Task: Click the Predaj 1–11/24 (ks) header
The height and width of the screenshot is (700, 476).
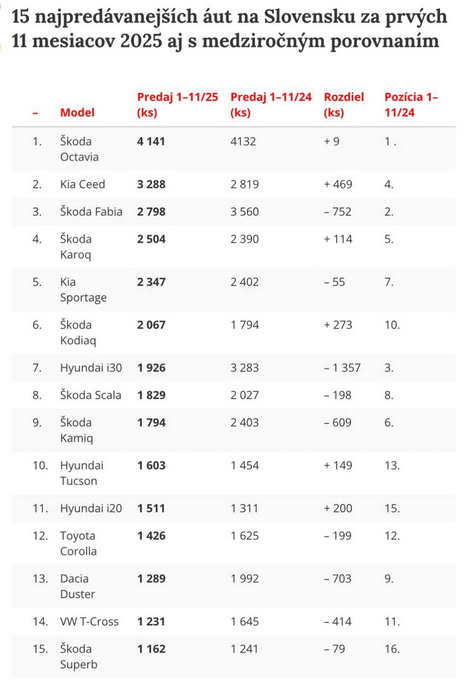Action: tap(271, 104)
